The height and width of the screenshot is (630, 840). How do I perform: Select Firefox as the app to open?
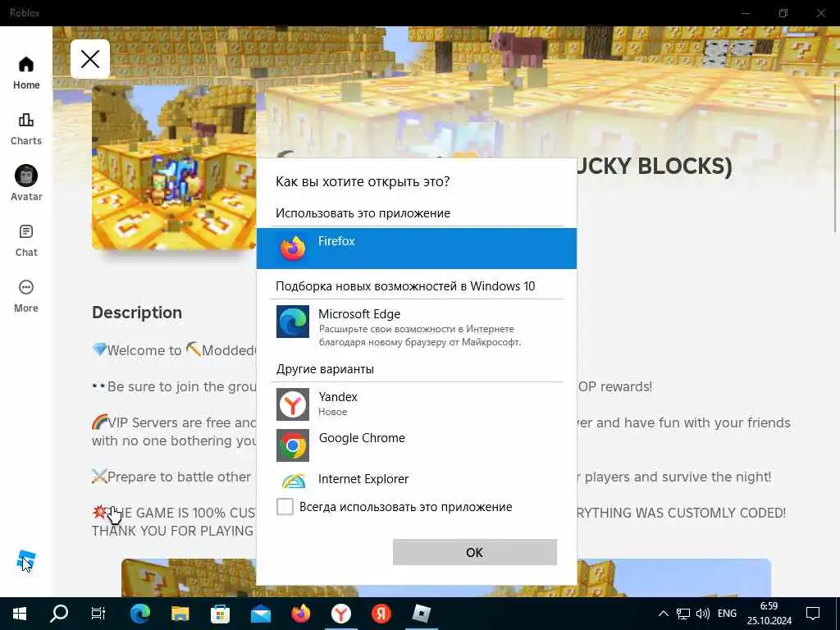416,248
